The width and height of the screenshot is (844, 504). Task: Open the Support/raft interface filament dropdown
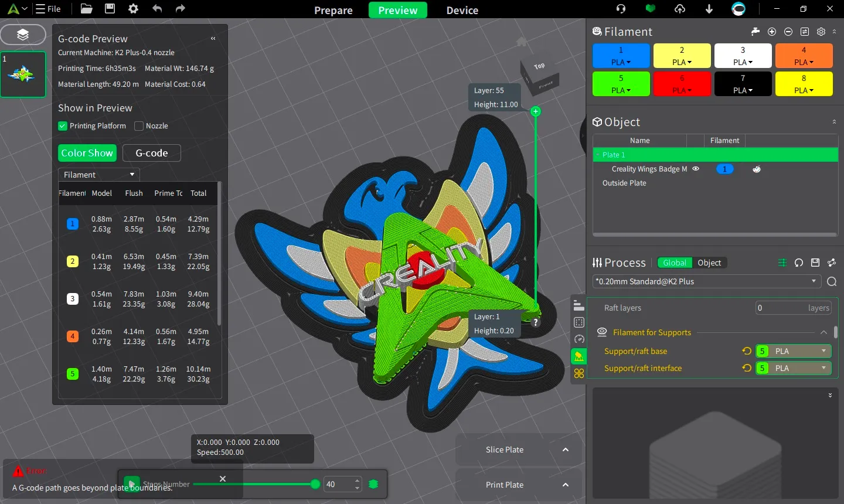point(794,368)
